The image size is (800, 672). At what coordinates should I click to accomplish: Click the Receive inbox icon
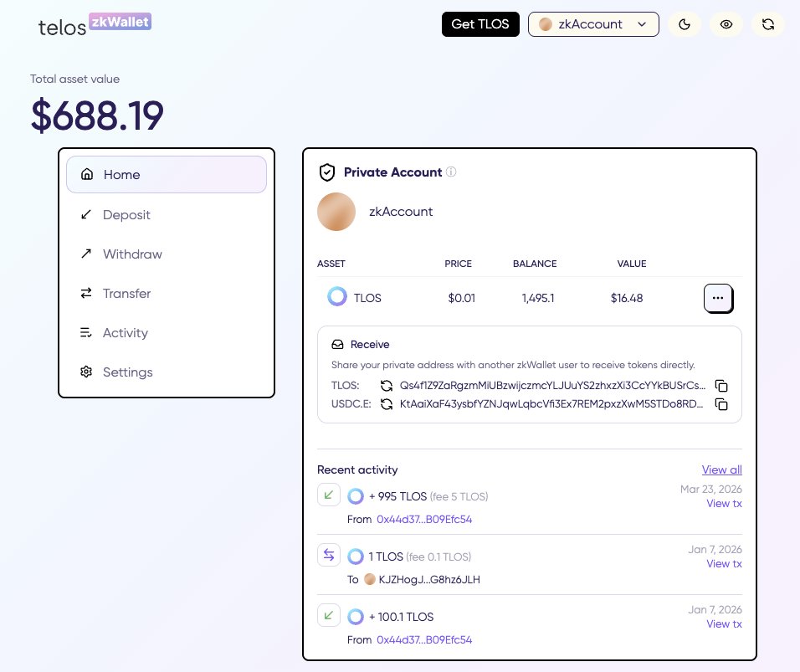coord(338,345)
